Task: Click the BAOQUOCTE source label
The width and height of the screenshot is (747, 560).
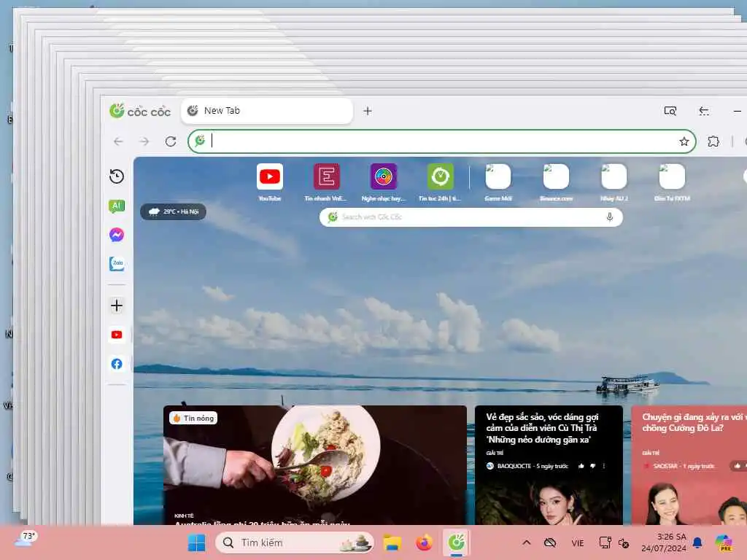Action: (514, 466)
